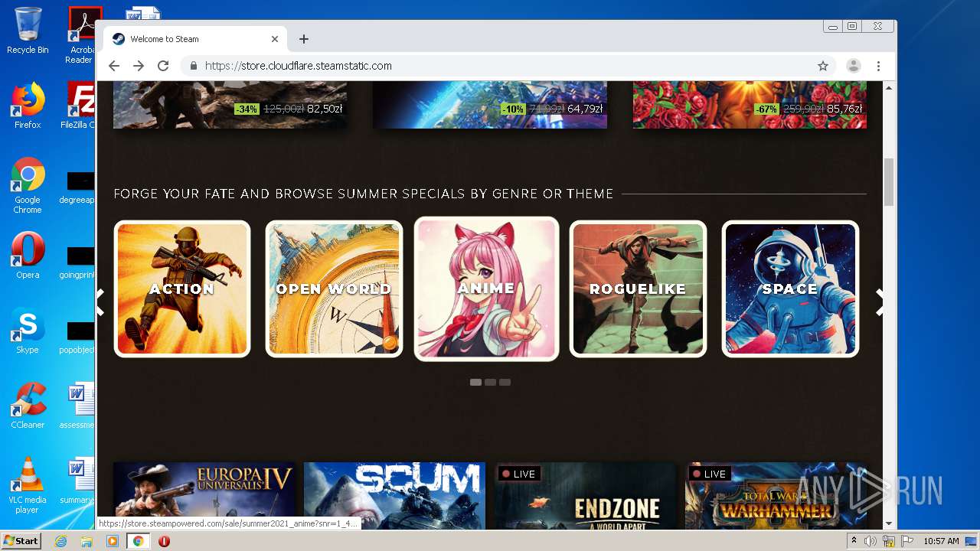This screenshot has height=551, width=980.
Task: Click the page scrollbar thumb
Action: [889, 182]
